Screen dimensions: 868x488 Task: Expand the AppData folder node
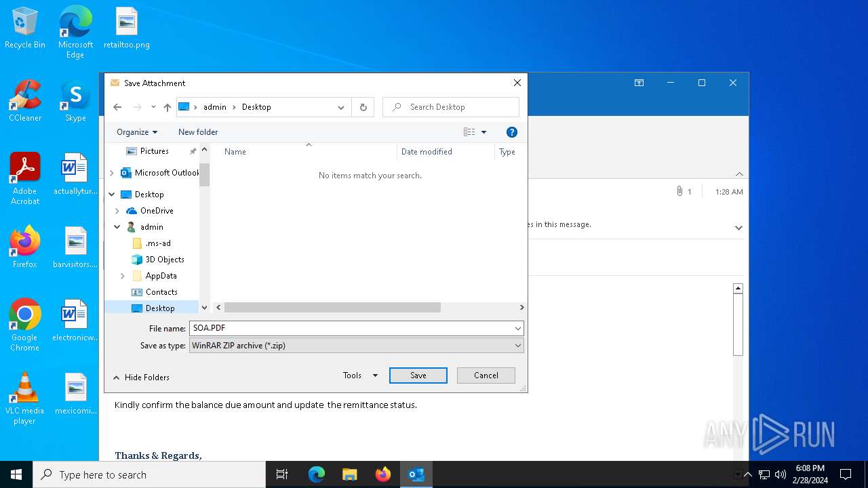point(123,276)
